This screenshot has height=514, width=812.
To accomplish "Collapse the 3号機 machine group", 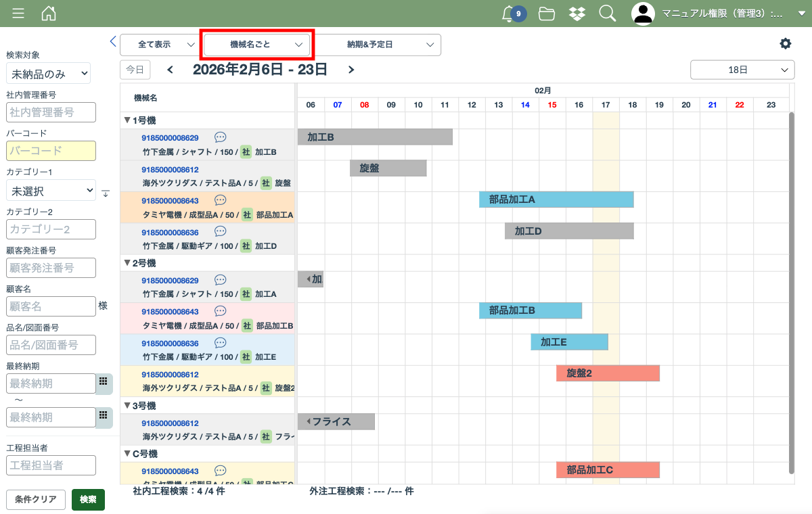I will [x=127, y=406].
